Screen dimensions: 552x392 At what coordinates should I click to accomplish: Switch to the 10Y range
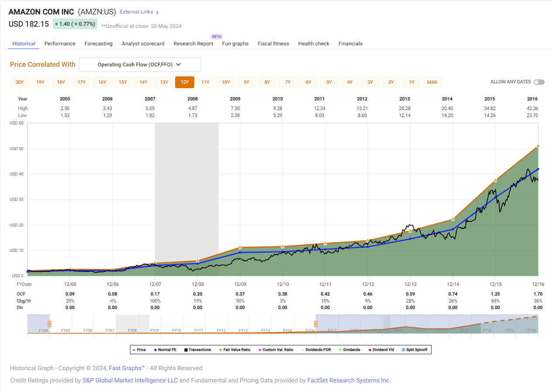point(226,82)
